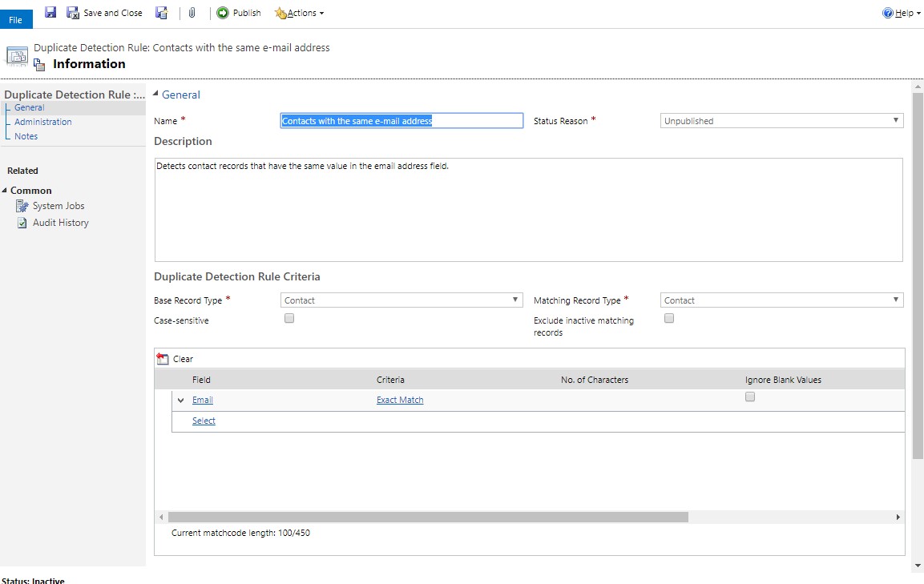Open the Help menu
The image size is (924, 584).
point(902,13)
